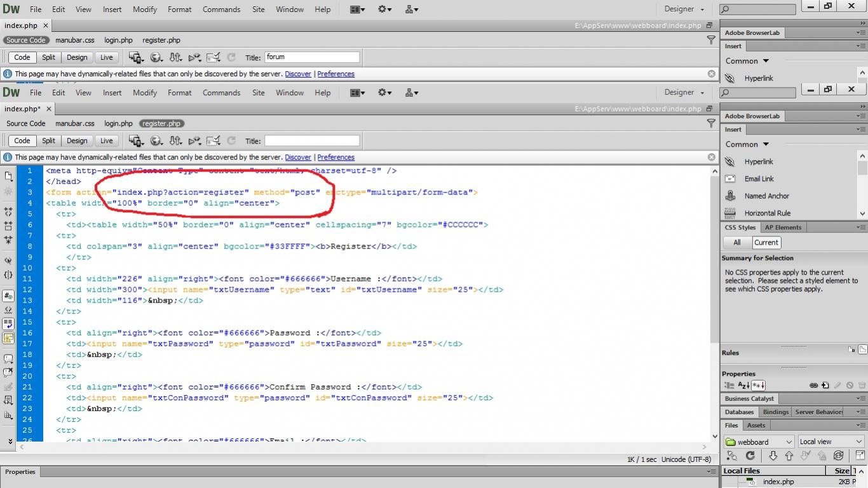Image resolution: width=868 pixels, height=488 pixels.
Task: Open recent snippets icon in coding toolbar
Action: [x=9, y=400]
